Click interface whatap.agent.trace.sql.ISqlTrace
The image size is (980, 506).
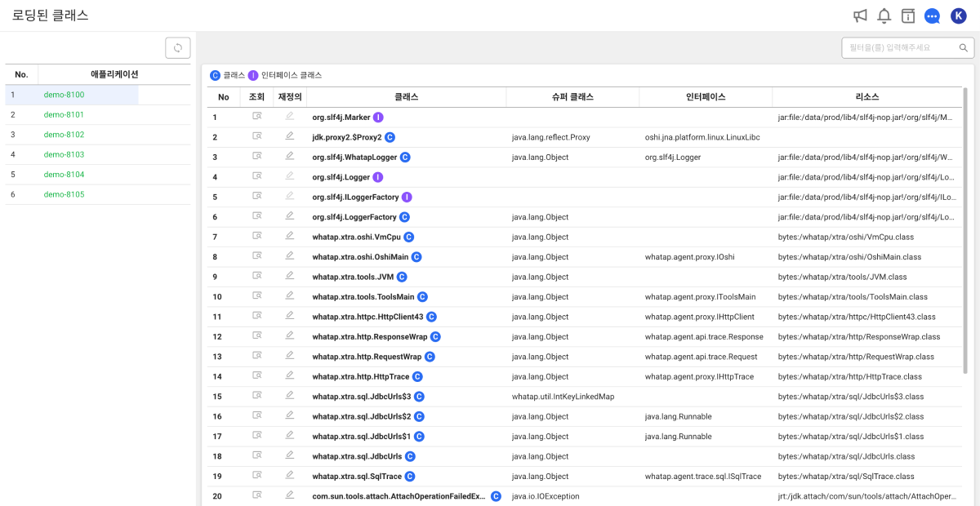click(703, 476)
